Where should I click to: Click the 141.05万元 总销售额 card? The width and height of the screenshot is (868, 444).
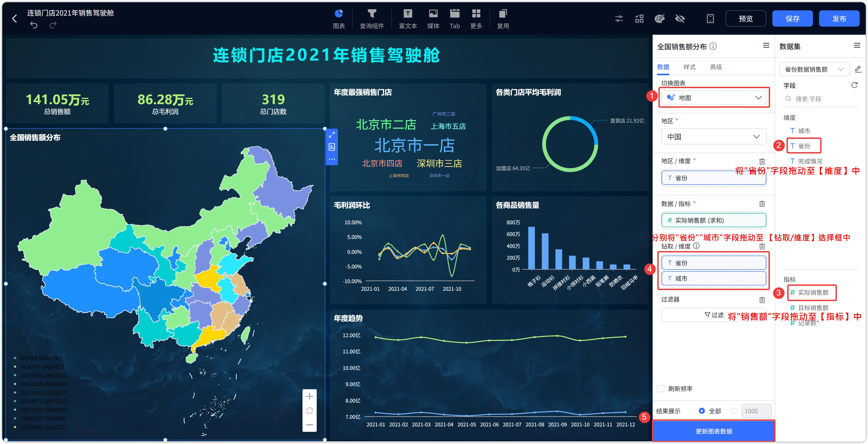point(57,103)
